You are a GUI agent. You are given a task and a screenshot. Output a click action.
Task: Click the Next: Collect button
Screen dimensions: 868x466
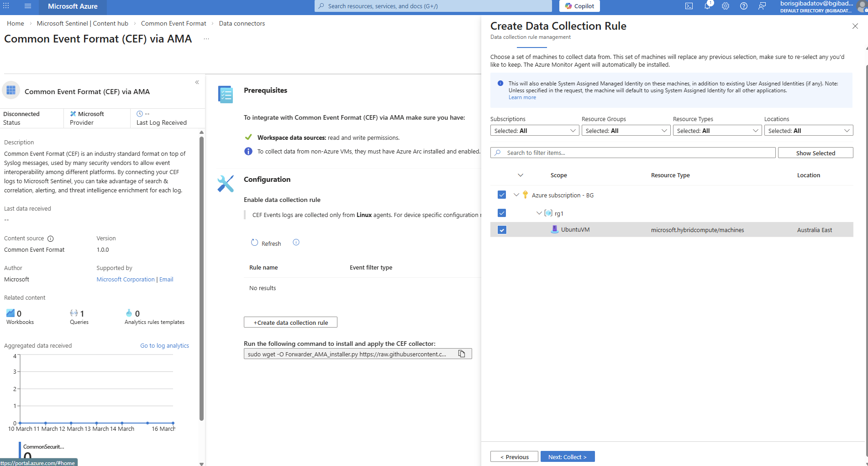click(x=567, y=457)
